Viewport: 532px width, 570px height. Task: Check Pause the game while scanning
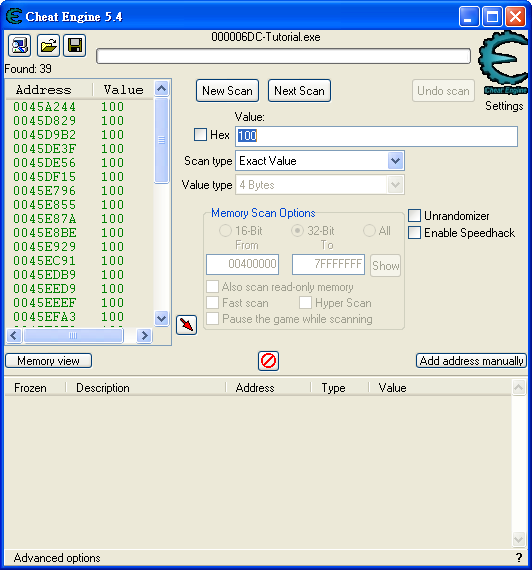[x=213, y=319]
